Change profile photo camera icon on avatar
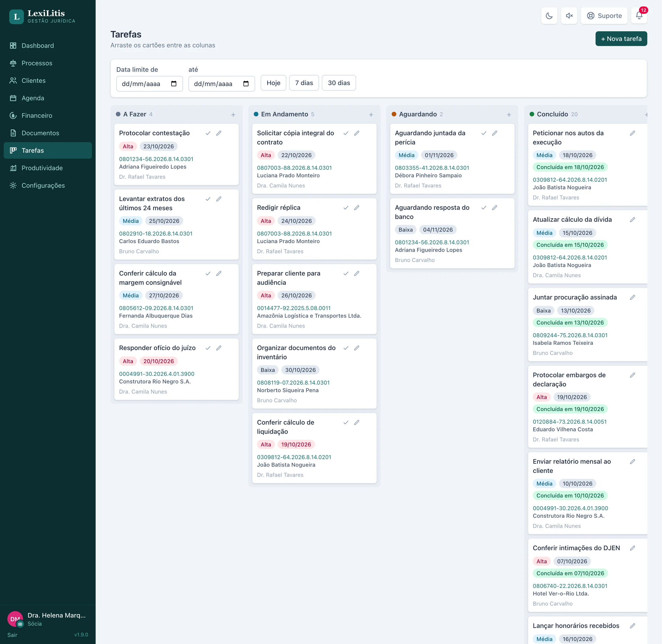Image resolution: width=662 pixels, height=644 pixels. pos(20,624)
